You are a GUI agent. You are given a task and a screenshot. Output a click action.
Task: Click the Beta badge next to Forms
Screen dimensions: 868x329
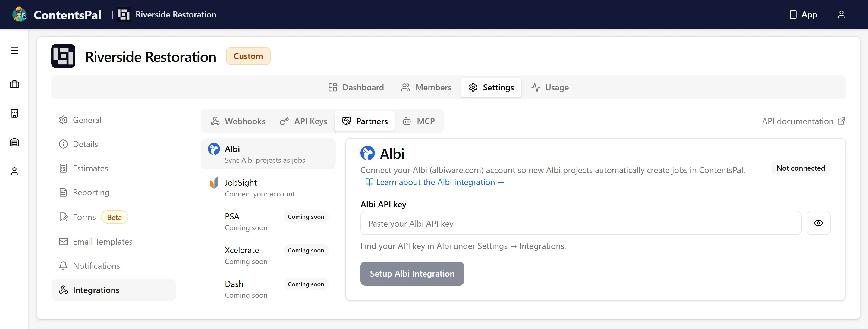114,217
